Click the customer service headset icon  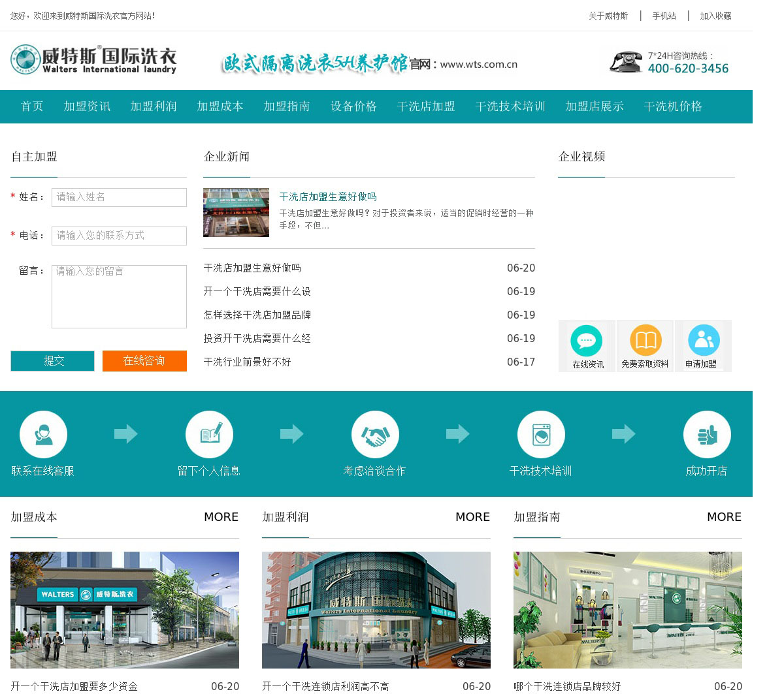click(x=43, y=435)
